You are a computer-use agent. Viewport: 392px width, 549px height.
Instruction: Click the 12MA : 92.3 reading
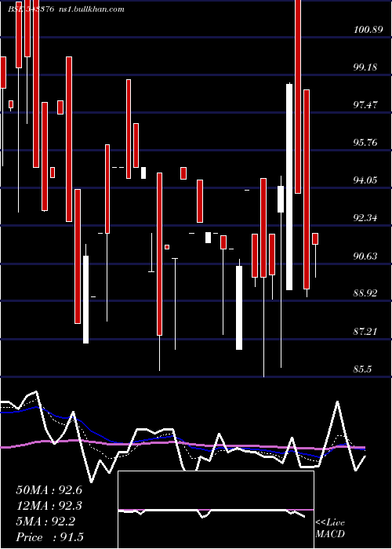pyautogui.click(x=49, y=506)
